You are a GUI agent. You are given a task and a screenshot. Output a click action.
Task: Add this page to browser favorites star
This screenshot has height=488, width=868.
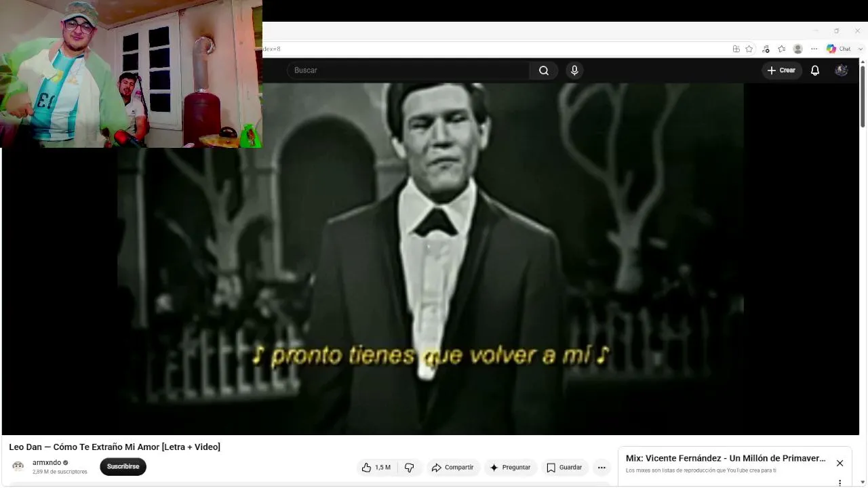point(749,49)
